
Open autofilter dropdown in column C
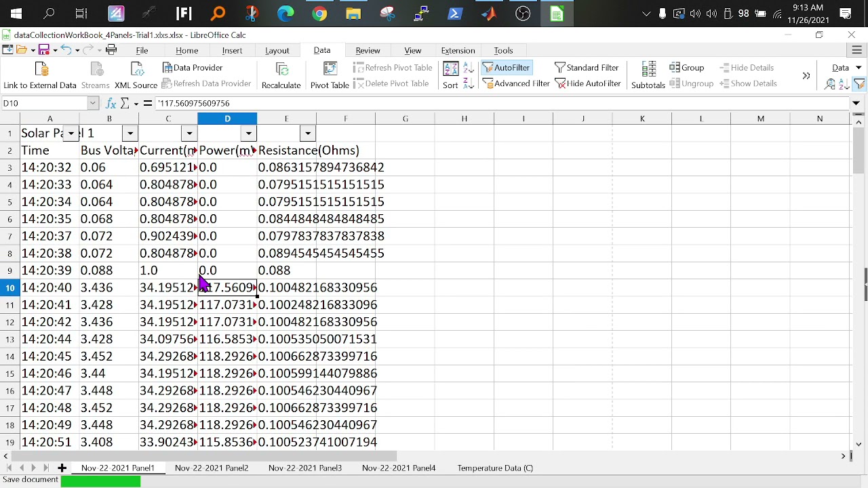point(189,134)
